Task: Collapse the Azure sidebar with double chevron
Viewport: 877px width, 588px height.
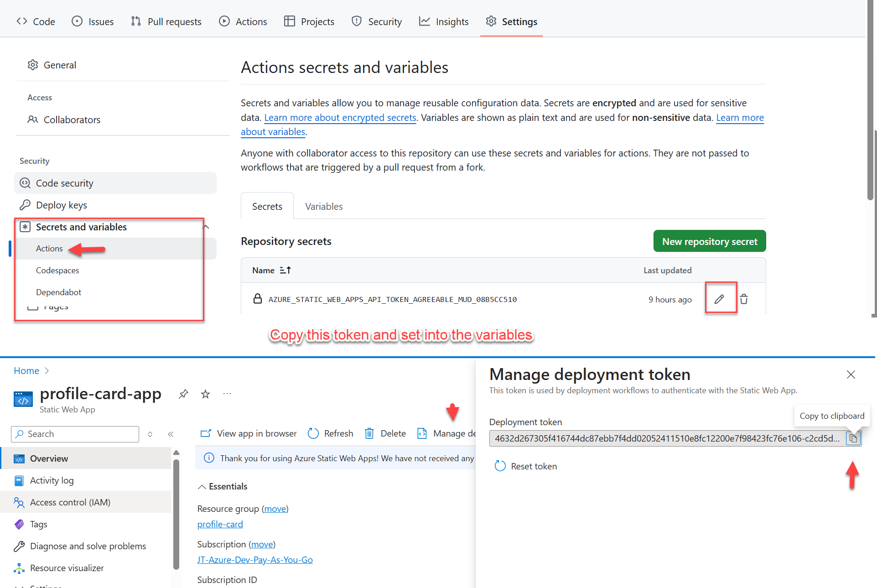Action: point(171,434)
